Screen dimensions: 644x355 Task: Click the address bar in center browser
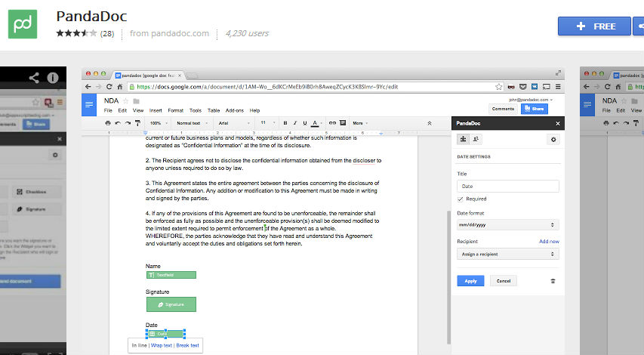pyautogui.click(x=314, y=87)
